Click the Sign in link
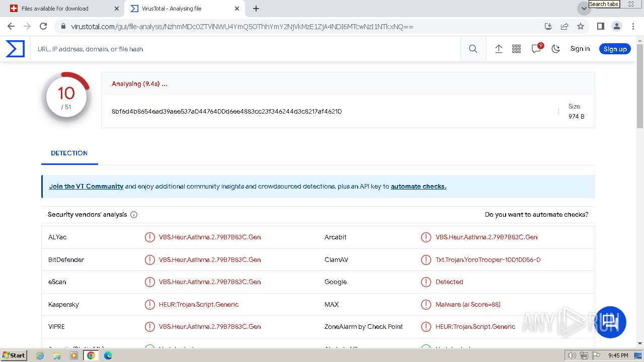This screenshot has height=362, width=644. coord(580,49)
